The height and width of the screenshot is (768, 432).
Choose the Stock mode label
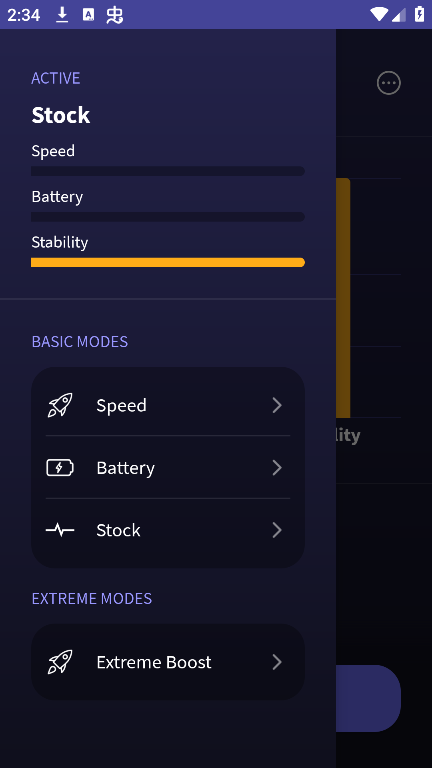(x=118, y=530)
